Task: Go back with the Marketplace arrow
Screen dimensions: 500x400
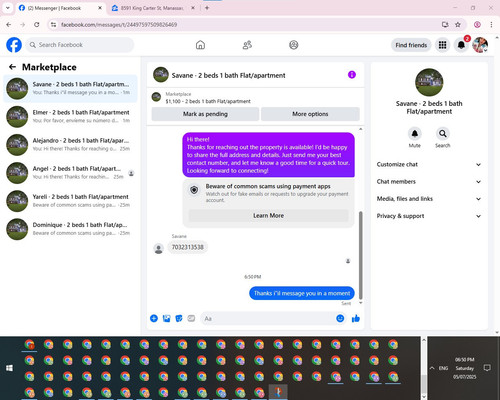Action: pyautogui.click(x=12, y=67)
